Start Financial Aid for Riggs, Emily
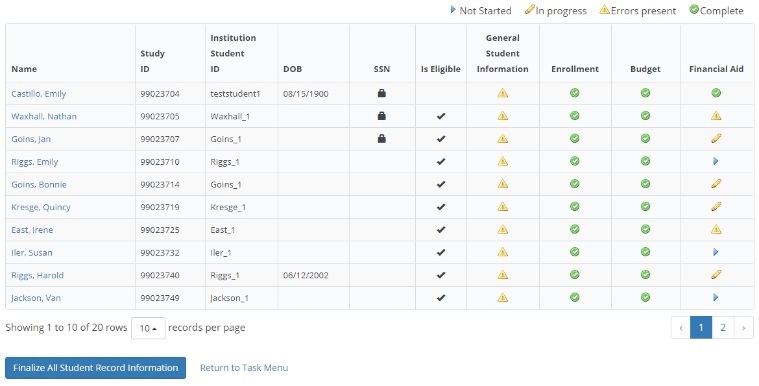Viewport: 759px width, 386px height. 716,161
